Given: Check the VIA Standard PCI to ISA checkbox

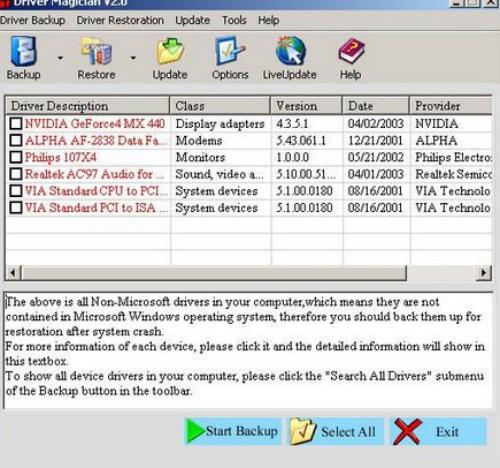Looking at the screenshot, I should [x=16, y=208].
